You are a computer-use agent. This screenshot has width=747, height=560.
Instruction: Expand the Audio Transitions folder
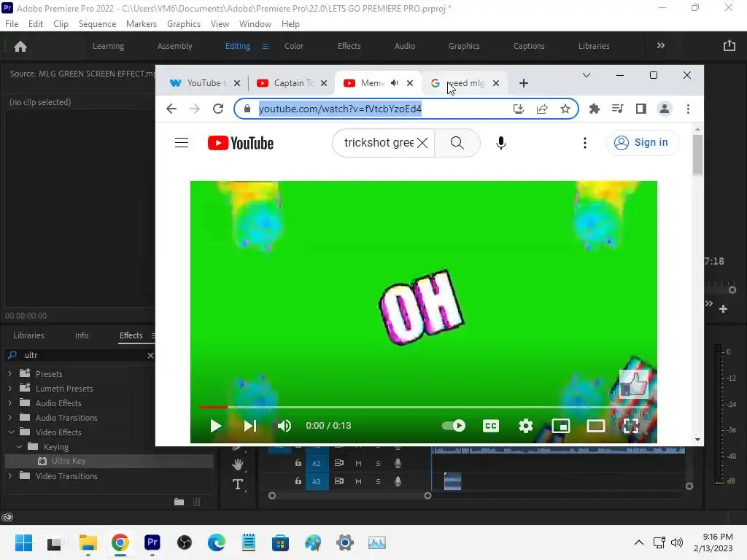[10, 418]
